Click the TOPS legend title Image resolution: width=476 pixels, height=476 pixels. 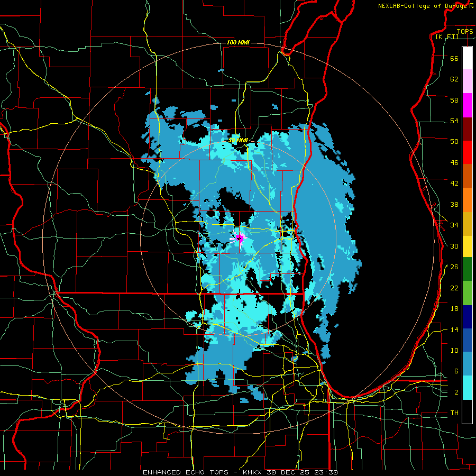(x=465, y=31)
